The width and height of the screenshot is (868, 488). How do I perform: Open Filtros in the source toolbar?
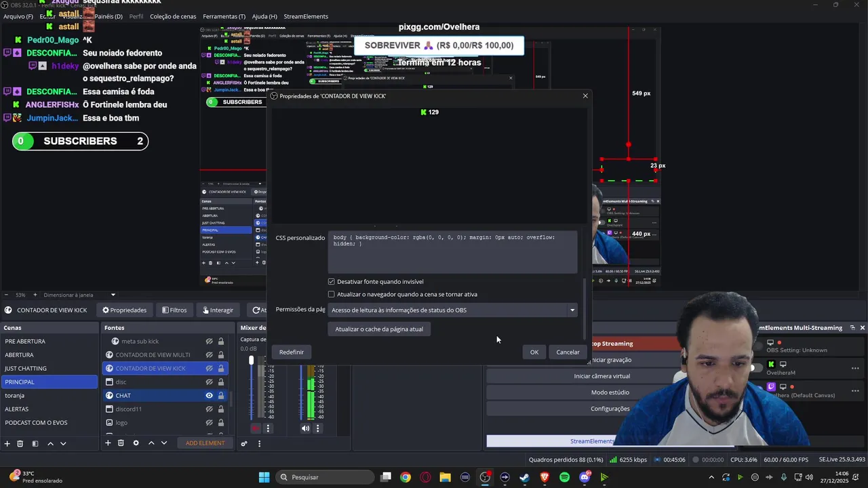(x=174, y=310)
